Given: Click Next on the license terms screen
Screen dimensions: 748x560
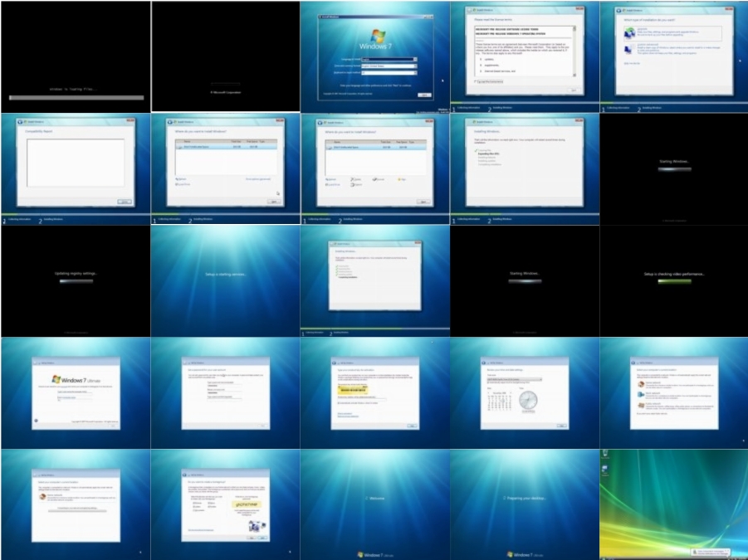Looking at the screenshot, I should (574, 90).
